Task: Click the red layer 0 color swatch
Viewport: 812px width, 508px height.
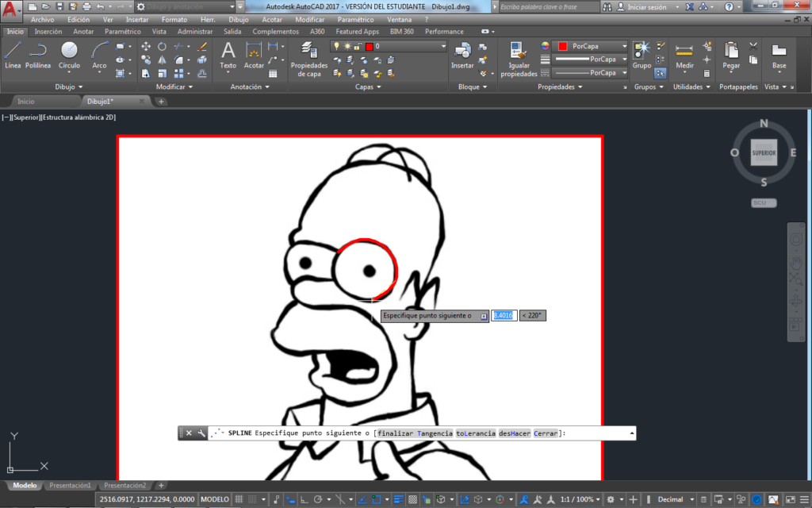Action: pos(370,47)
